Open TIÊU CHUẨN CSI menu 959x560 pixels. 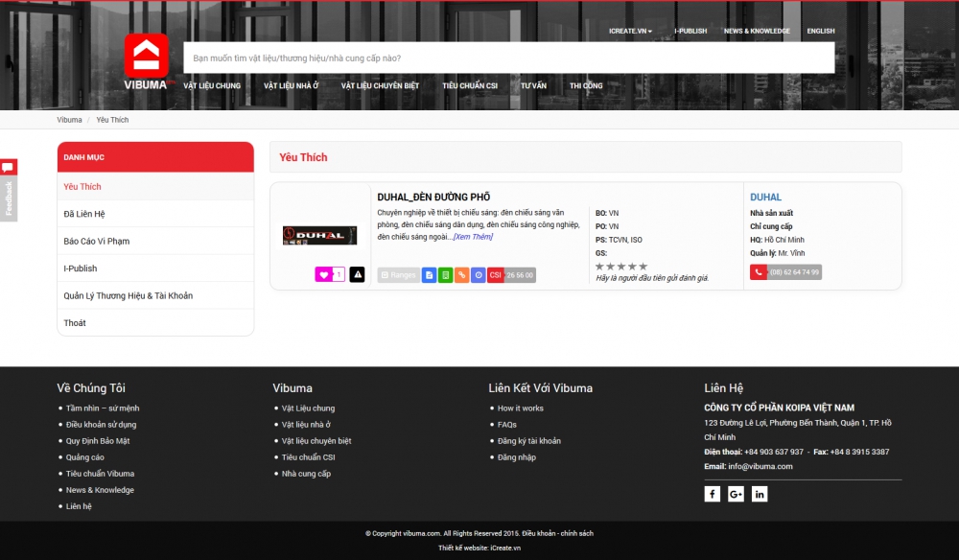click(470, 86)
